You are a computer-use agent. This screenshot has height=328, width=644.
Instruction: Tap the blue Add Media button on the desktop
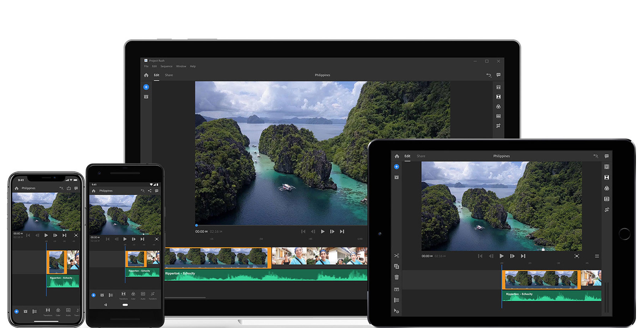click(x=146, y=87)
